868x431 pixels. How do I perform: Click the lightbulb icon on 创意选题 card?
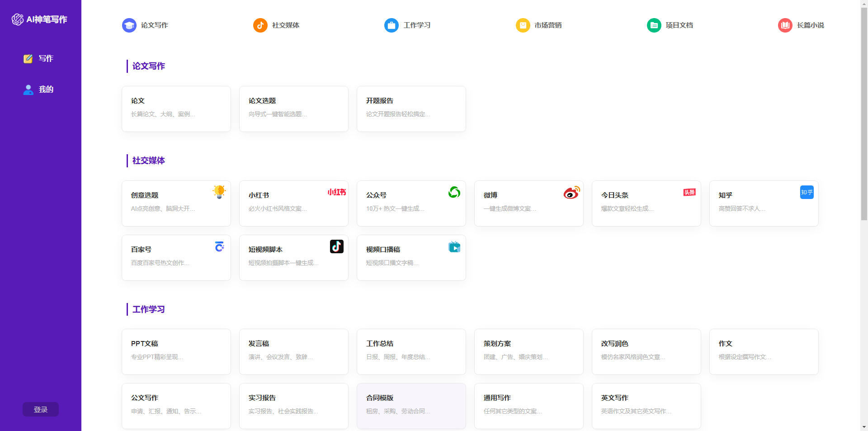(219, 192)
